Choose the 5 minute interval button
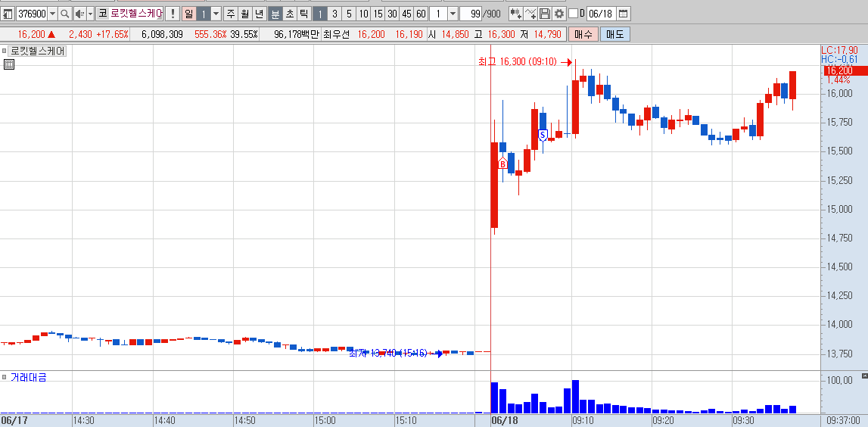 click(x=349, y=14)
